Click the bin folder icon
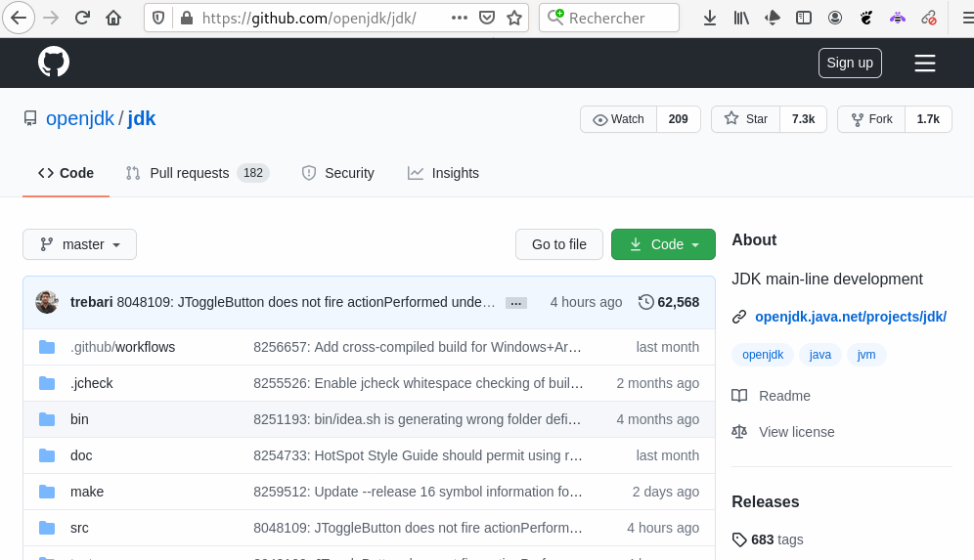Screen dimensions: 974x560 coord(47,419)
